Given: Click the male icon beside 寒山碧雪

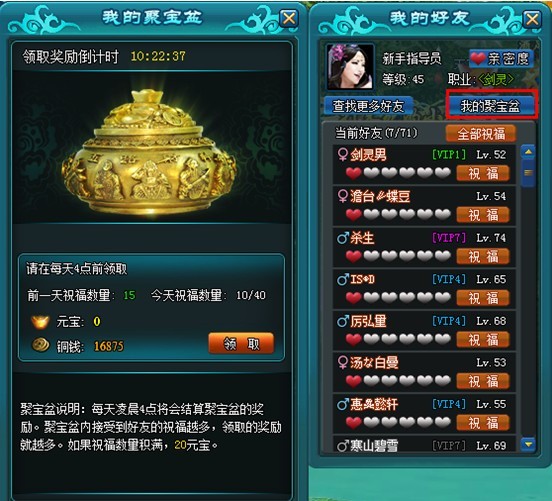Looking at the screenshot, I should click(342, 446).
